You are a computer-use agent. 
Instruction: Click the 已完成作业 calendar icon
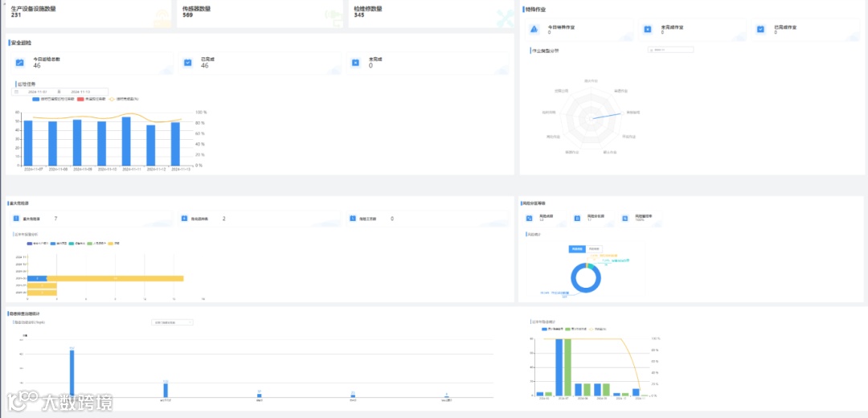point(760,29)
